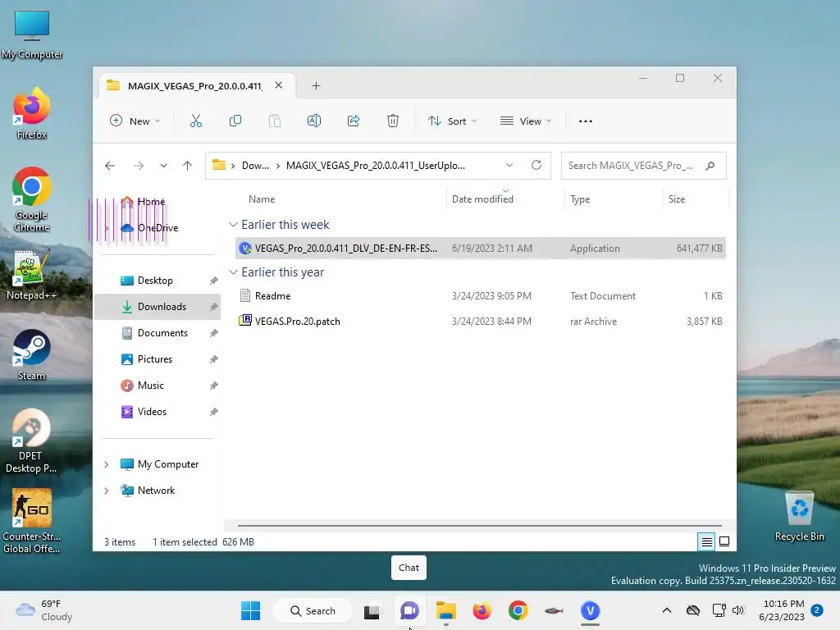840x630 pixels.
Task: Click the horizontal scrollbar in file list
Action: (x=479, y=526)
